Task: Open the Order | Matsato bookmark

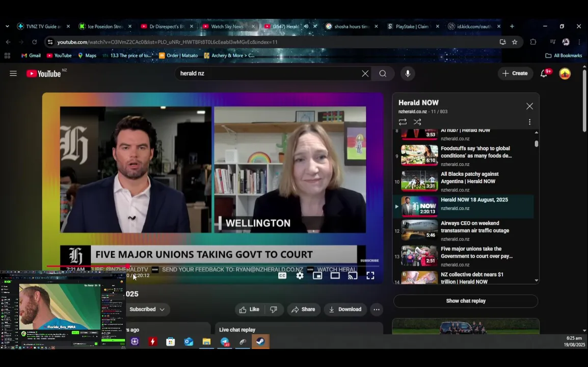Action: (x=178, y=56)
